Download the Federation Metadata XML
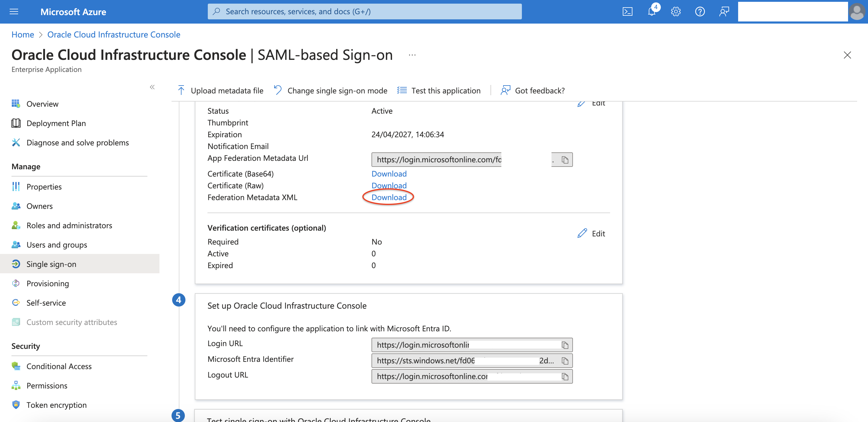 point(389,197)
